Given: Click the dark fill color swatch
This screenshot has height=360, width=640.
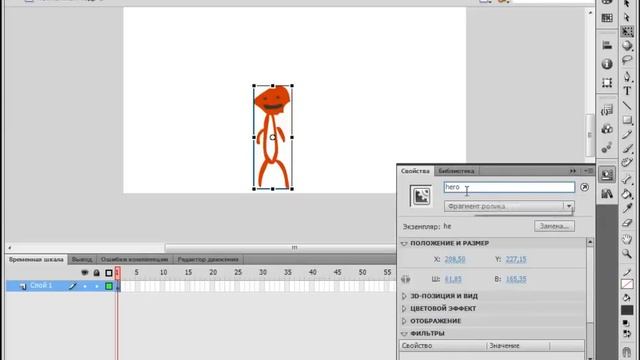Looking at the screenshot, I should point(627,310).
